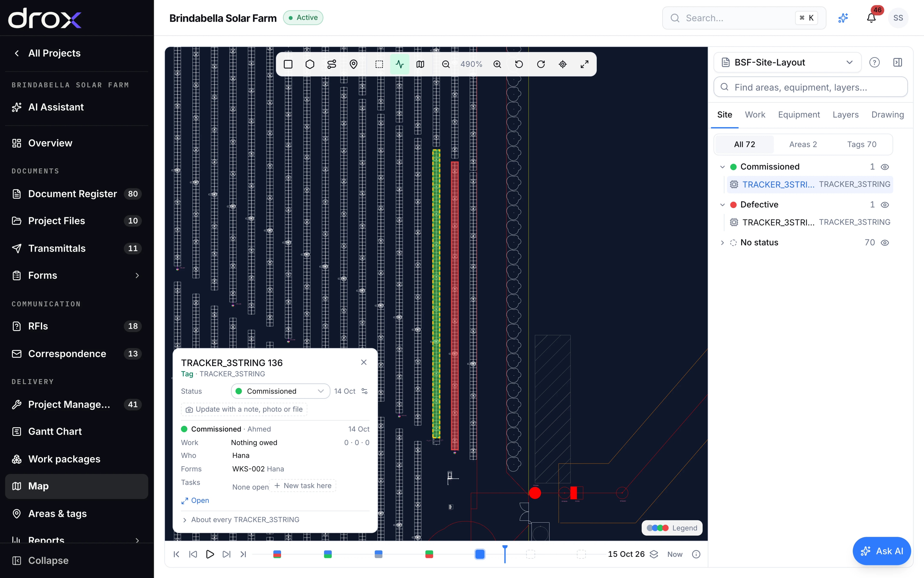
Task: Collapse the Defective group chevron
Action: [722, 205]
